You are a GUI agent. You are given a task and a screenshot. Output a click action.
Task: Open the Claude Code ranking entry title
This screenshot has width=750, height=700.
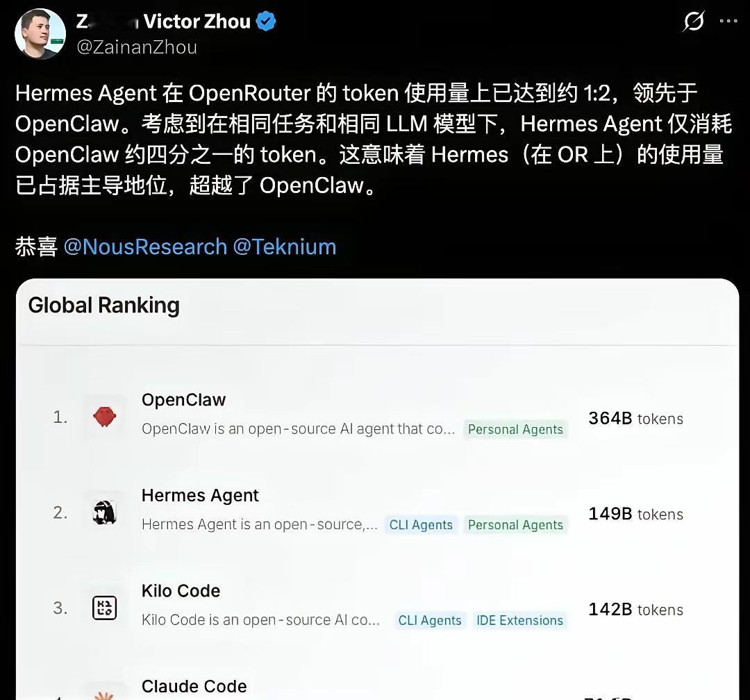(194, 687)
